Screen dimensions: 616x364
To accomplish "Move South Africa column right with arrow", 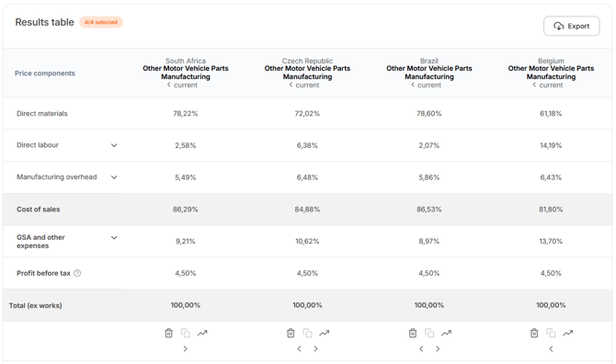I will coord(186,348).
